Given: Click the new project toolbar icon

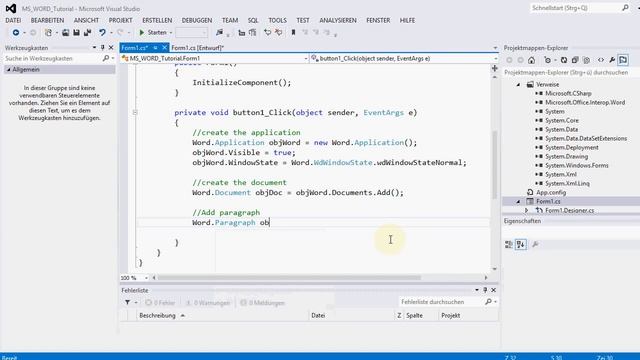Looking at the screenshot, I should coord(48,32).
